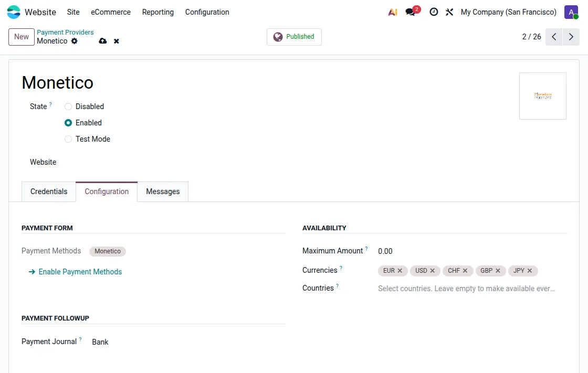588x373 pixels.
Task: Show help tooltip for Payment Journal
Action: (80, 339)
